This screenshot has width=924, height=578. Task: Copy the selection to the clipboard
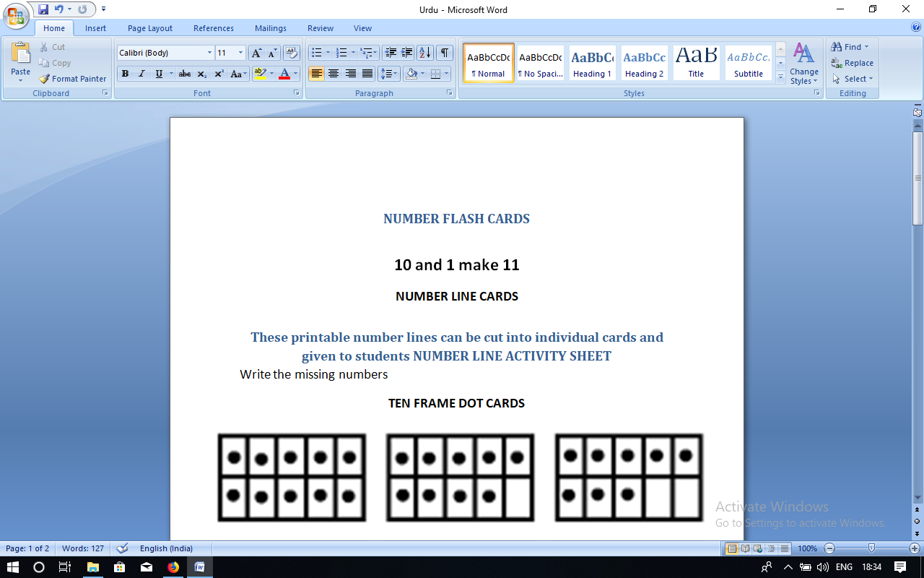click(55, 63)
